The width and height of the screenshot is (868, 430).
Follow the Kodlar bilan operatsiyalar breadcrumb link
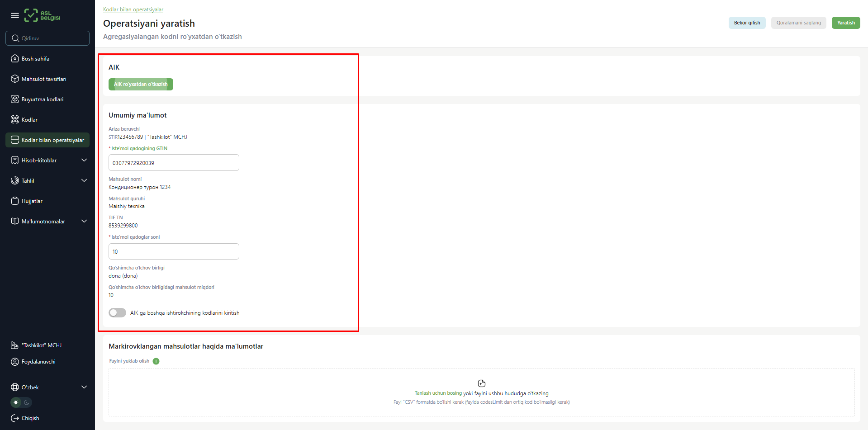133,9
